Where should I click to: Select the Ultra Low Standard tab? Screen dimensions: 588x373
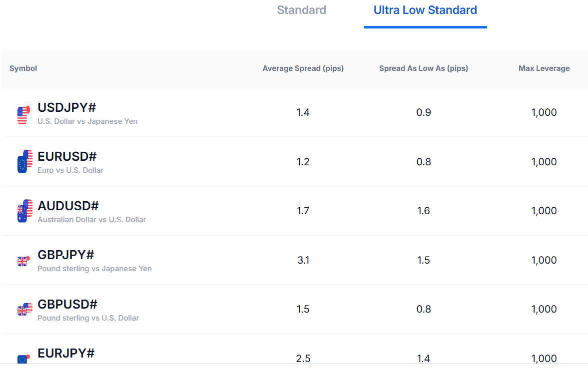tap(425, 10)
